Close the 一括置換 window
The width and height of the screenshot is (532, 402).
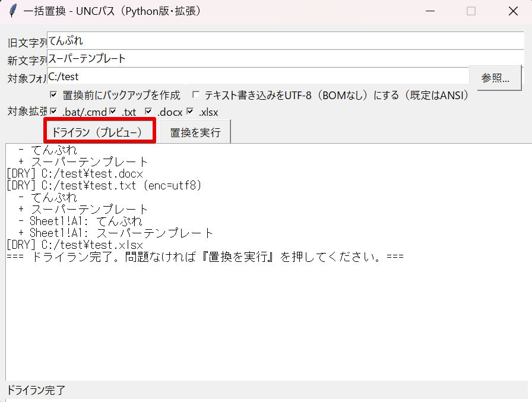513,11
